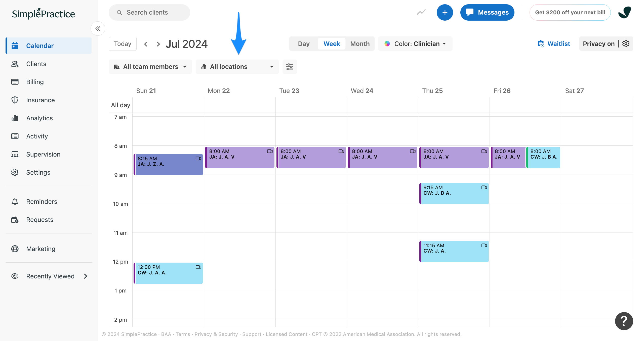Viewport: 644px width, 341px height.
Task: Open the Waitlist
Action: [554, 44]
